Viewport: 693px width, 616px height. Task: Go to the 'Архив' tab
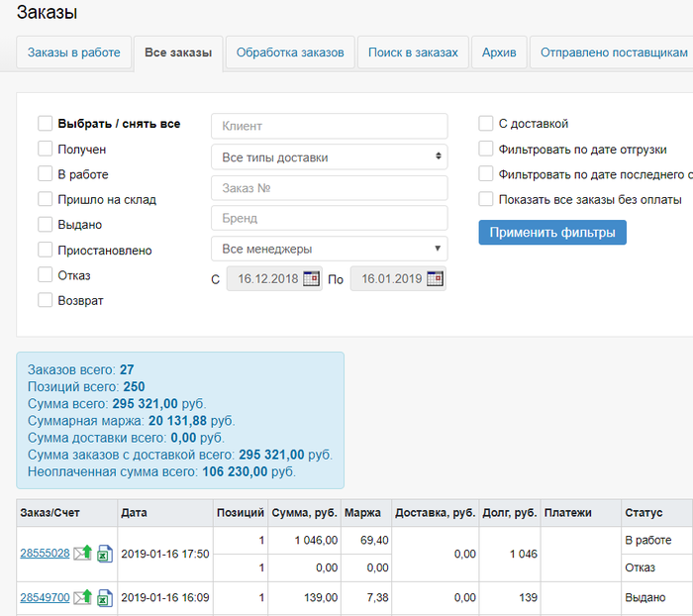(x=499, y=52)
